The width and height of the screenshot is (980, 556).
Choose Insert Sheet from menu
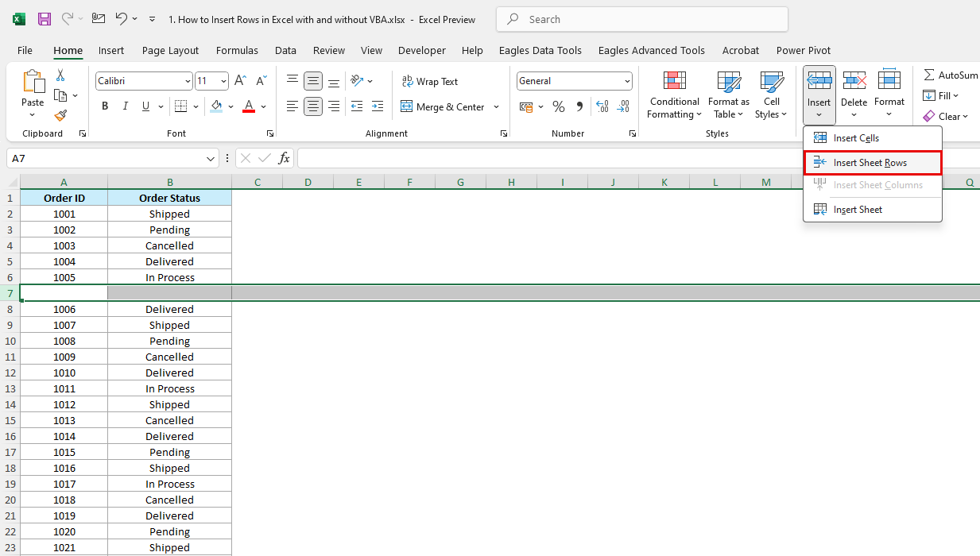(x=872, y=210)
